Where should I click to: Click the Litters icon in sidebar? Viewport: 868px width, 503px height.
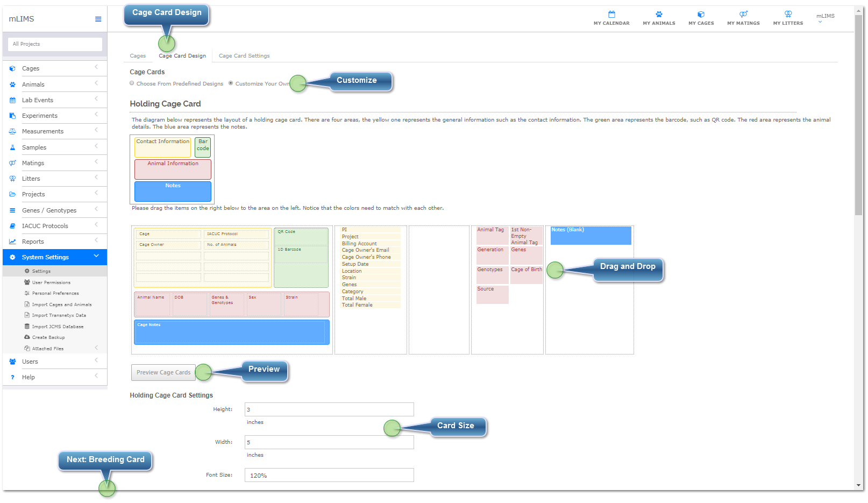[12, 179]
